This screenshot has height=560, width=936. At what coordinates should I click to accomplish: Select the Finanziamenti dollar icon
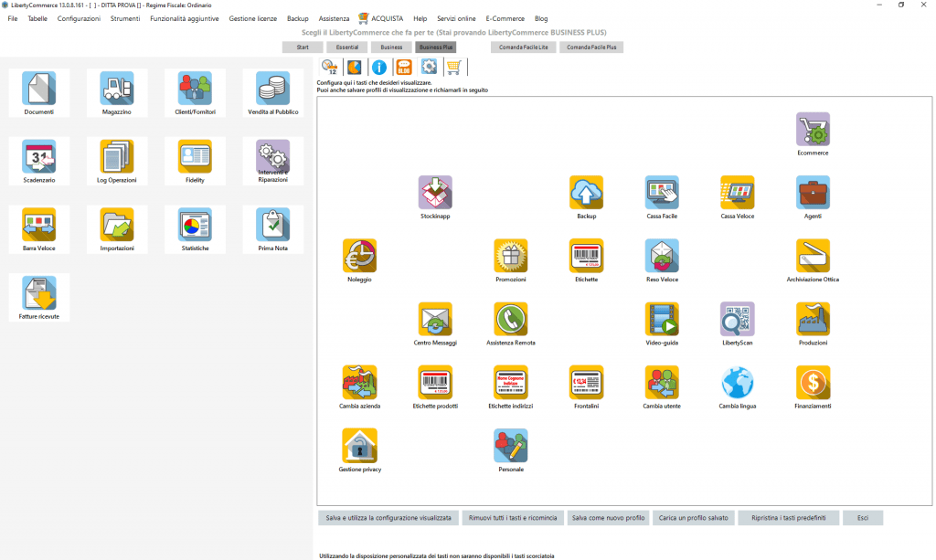(x=813, y=382)
